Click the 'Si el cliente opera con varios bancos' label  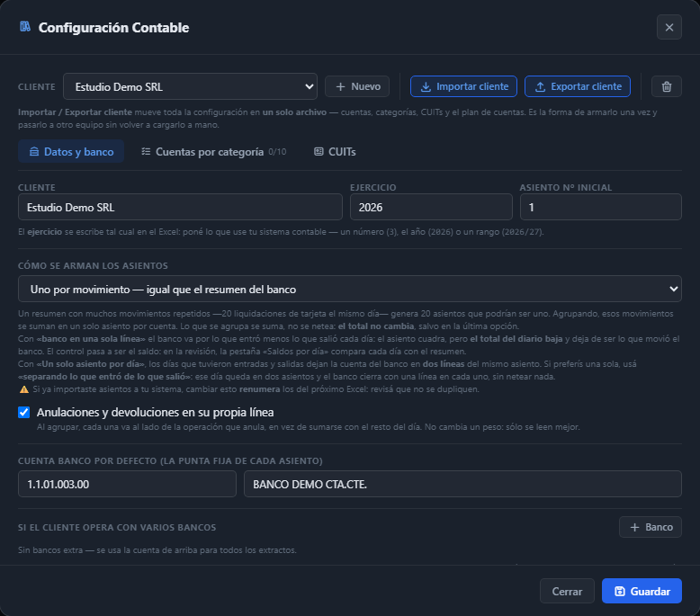pyautogui.click(x=117, y=527)
